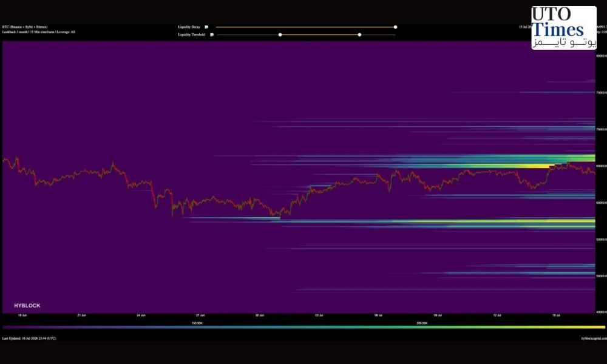607x364 pixels.
Task: Click the Liquidity Decay slider handle
Action: [395, 27]
